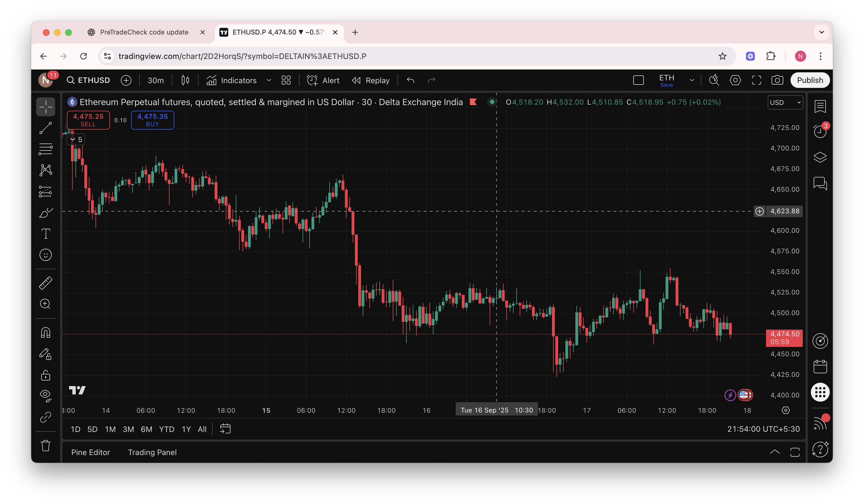Open the economic calendar panel icon

tap(820, 367)
